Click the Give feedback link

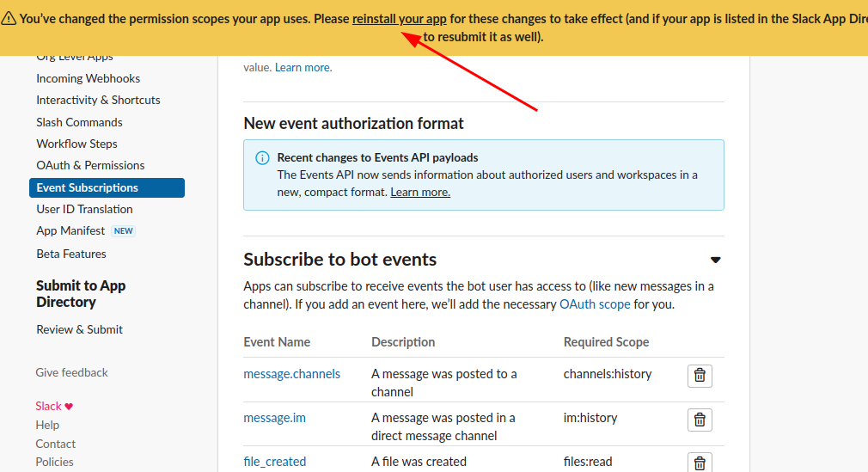(x=71, y=372)
